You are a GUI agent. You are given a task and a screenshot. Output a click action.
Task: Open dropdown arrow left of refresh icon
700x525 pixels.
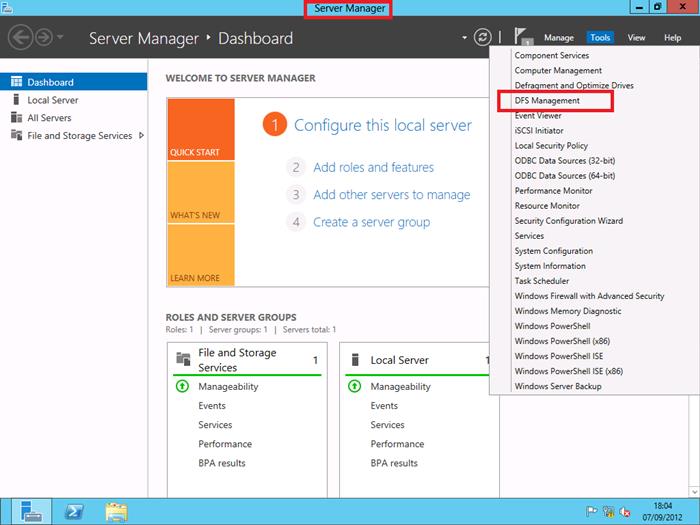pyautogui.click(x=464, y=38)
